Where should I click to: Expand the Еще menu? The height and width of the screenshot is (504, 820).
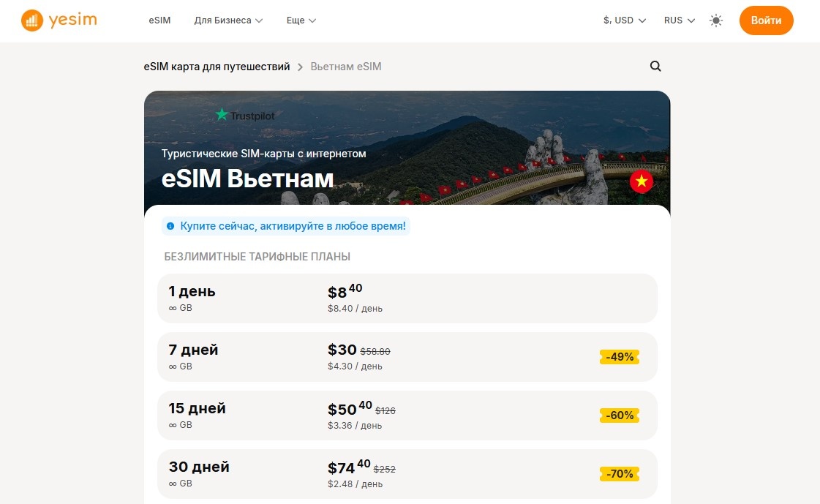tap(301, 20)
